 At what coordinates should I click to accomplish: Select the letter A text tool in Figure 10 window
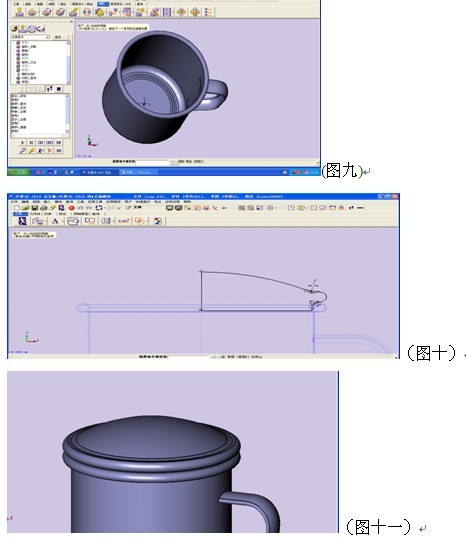[x=55, y=221]
